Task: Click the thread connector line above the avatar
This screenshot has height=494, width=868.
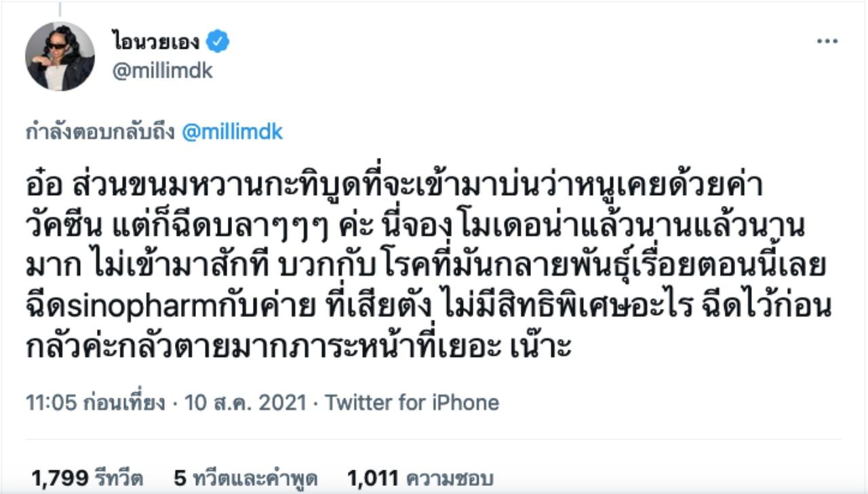Action: [60, 9]
